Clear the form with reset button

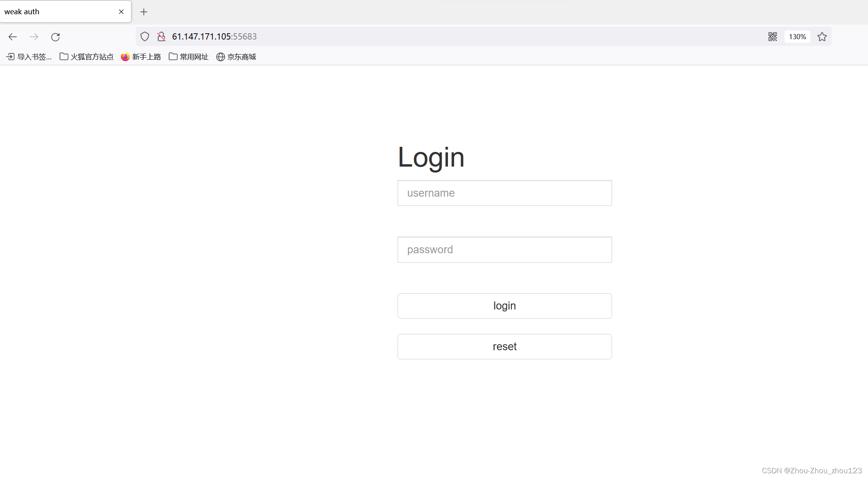[x=504, y=347]
